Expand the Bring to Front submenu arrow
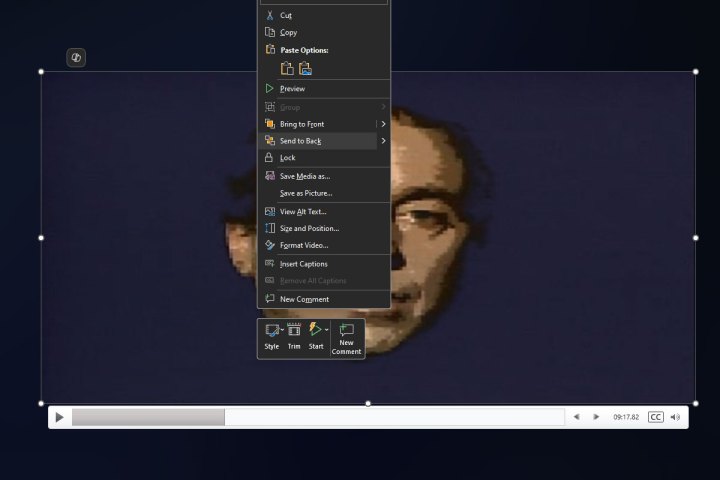This screenshot has width=720, height=480. (383, 124)
